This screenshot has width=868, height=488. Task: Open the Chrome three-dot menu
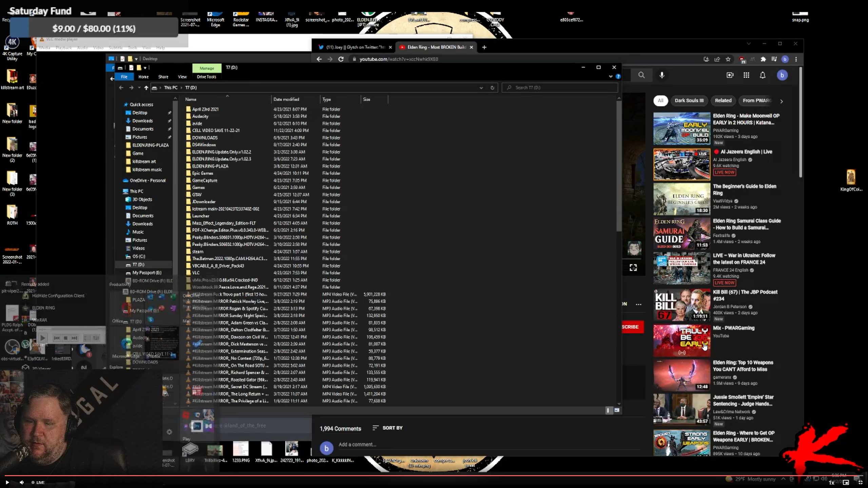pyautogui.click(x=796, y=59)
